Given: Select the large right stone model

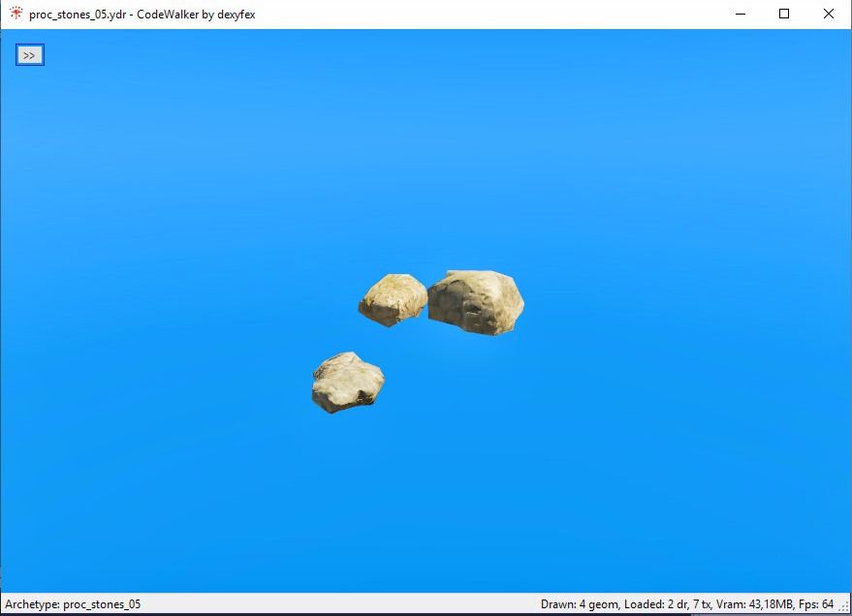Looking at the screenshot, I should point(476,302).
